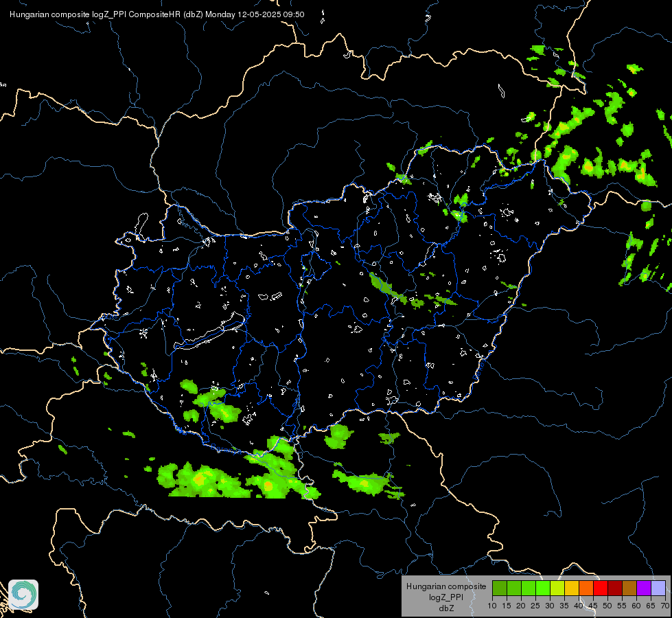Pick the purple 60–65 dBZ swatch

[644, 588]
